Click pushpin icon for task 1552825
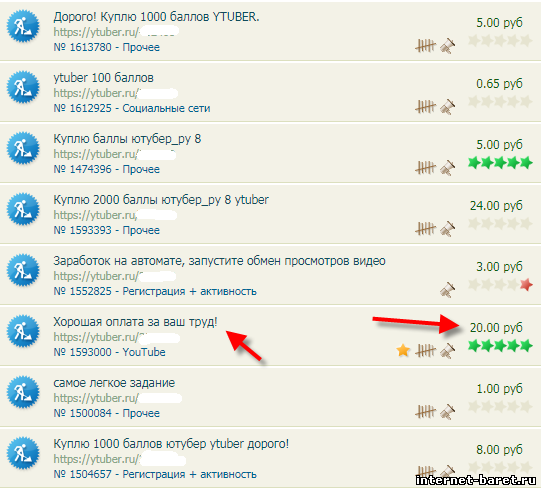 click(x=447, y=290)
